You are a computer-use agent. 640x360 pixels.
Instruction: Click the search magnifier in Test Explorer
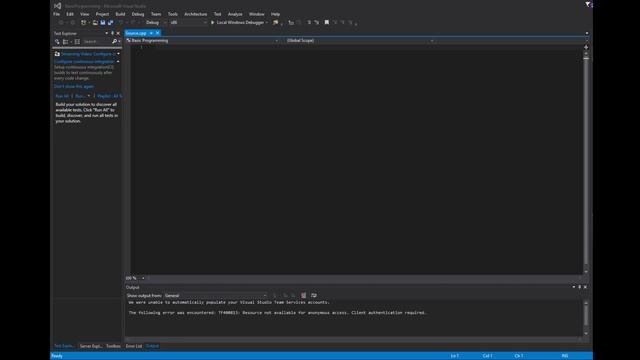point(114,41)
